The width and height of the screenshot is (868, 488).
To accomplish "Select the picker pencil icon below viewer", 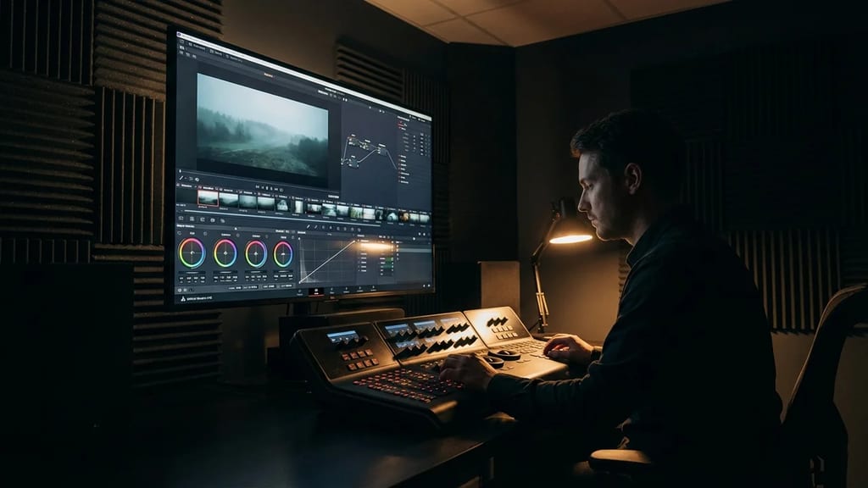I will tap(181, 178).
